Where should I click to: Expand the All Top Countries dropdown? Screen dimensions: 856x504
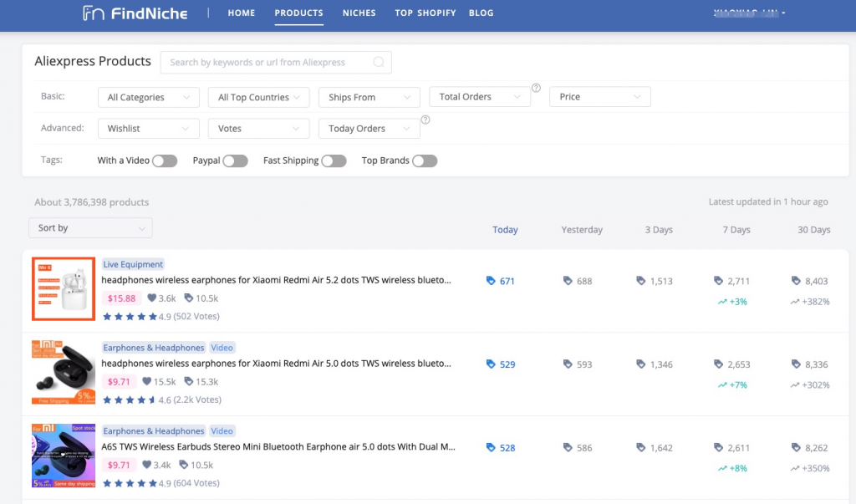(259, 97)
